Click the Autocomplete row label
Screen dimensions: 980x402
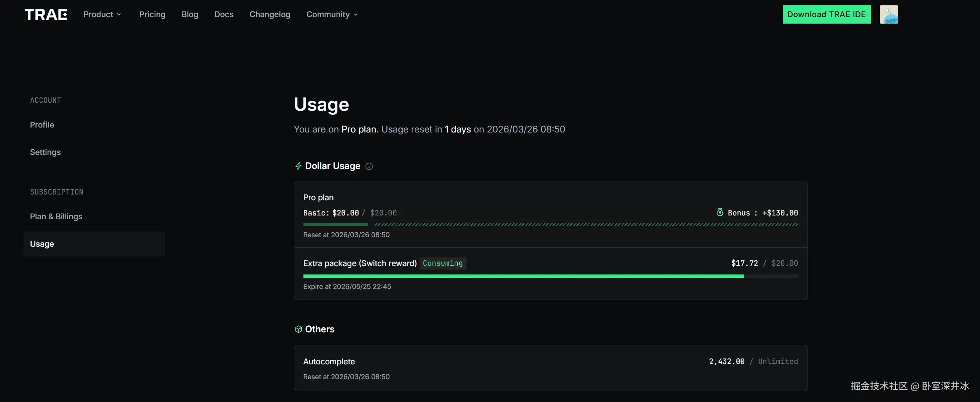pos(329,362)
